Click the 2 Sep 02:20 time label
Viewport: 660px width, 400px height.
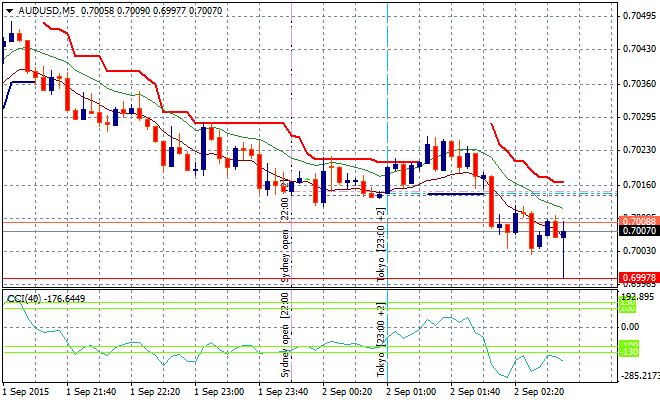point(538,392)
